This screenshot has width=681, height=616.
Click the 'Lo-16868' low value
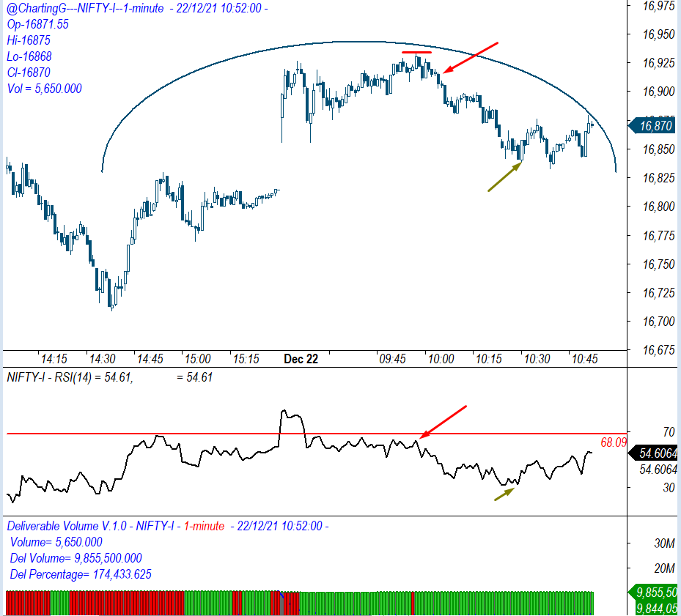[29, 56]
